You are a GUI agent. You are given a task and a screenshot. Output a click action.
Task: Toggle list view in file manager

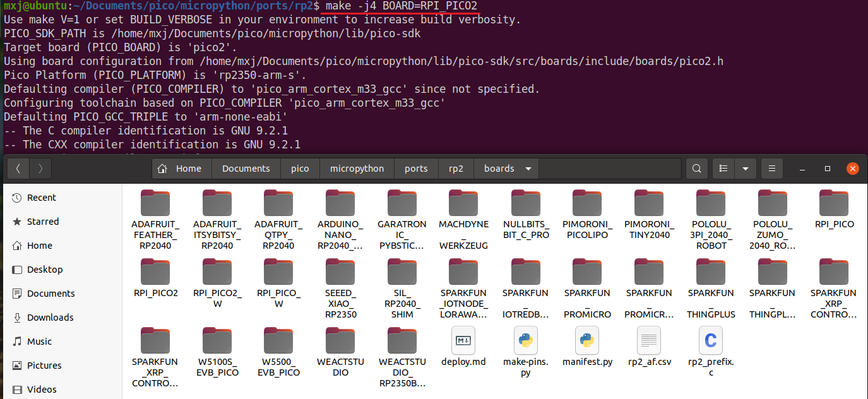pos(724,169)
